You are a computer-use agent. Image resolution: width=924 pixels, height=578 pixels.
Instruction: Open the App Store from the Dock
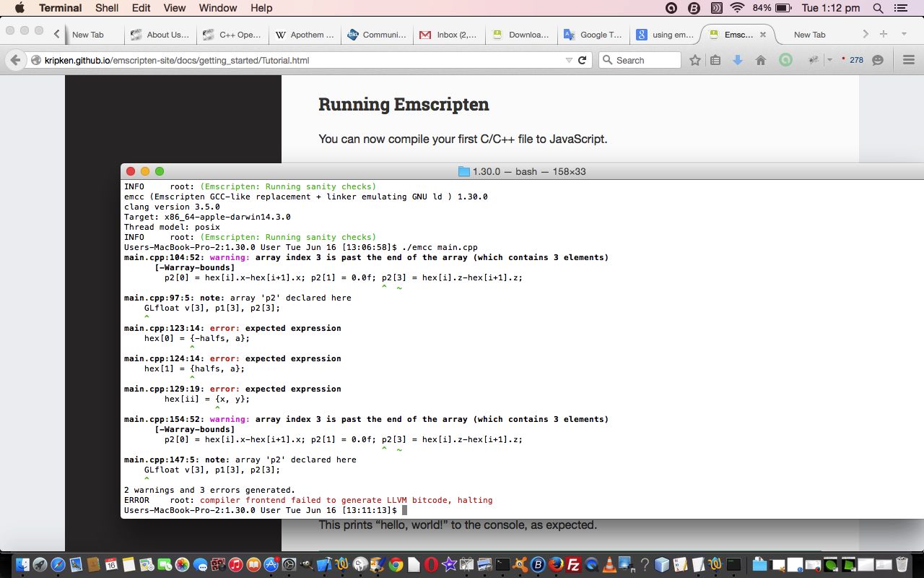pos(271,564)
